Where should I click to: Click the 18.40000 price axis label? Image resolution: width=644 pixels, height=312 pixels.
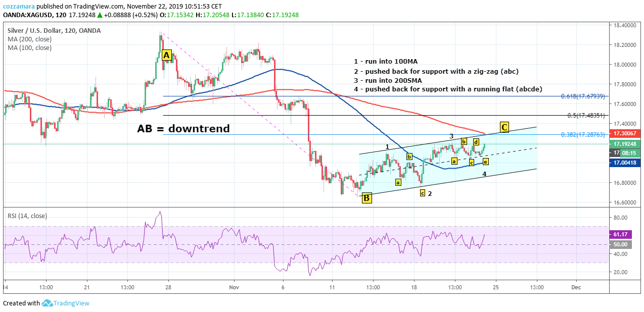pos(625,25)
